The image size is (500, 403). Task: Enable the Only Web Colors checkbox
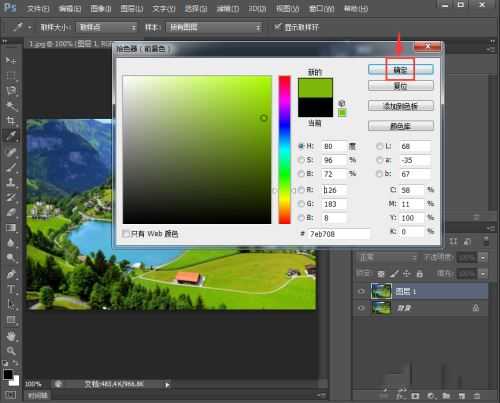[126, 234]
